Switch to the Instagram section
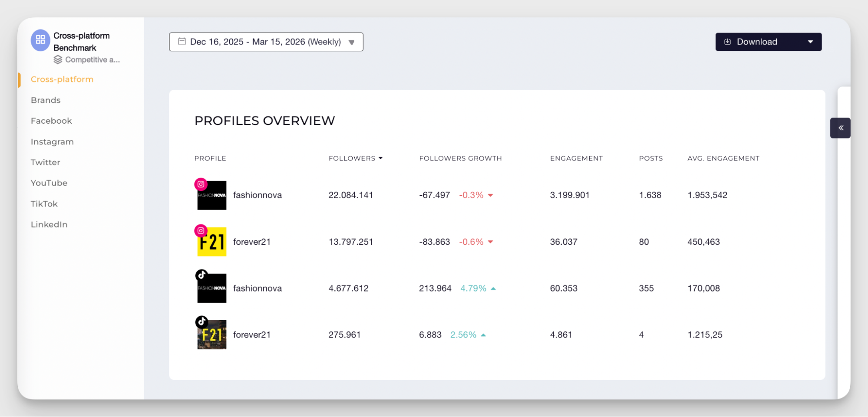The image size is (868, 417). click(52, 141)
